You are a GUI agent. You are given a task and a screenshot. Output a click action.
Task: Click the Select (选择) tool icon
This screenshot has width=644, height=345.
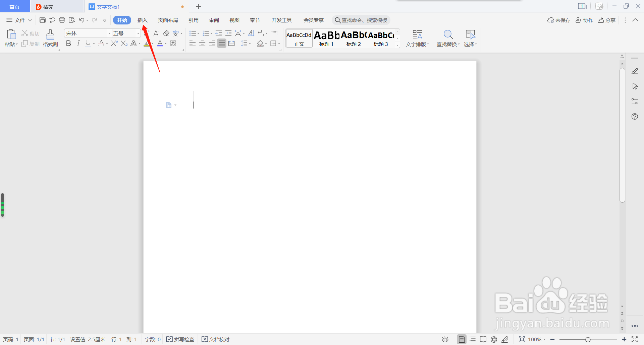click(x=470, y=34)
